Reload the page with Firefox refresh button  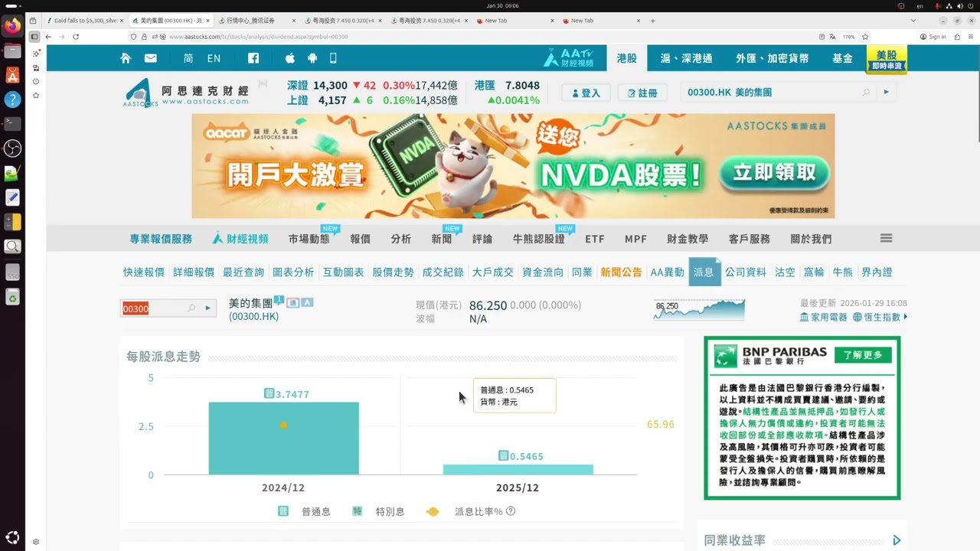pos(76,37)
